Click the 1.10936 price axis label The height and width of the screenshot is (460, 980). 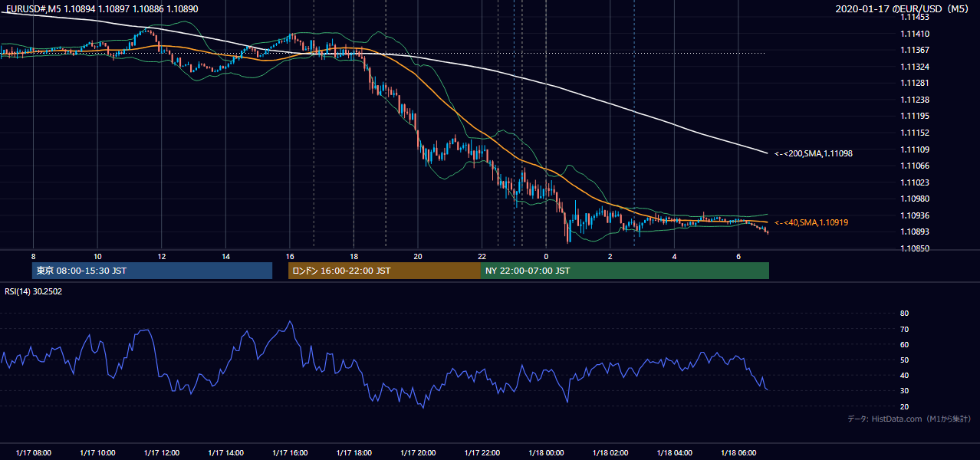click(915, 215)
